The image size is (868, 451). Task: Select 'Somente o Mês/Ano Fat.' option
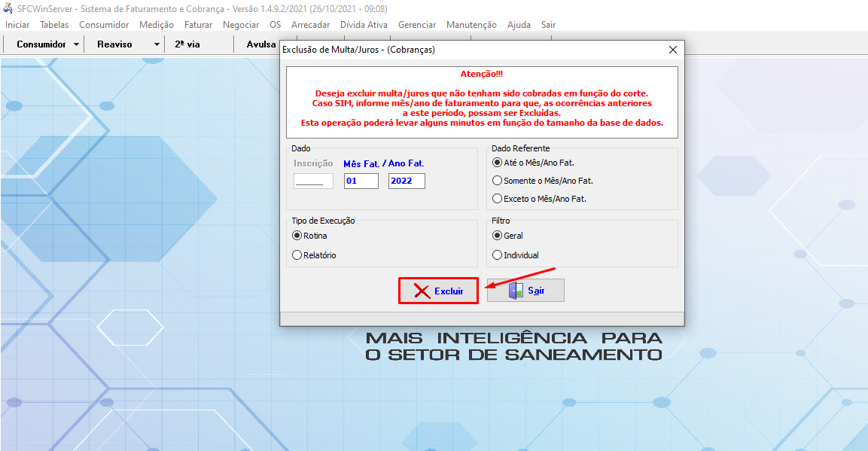tap(497, 181)
